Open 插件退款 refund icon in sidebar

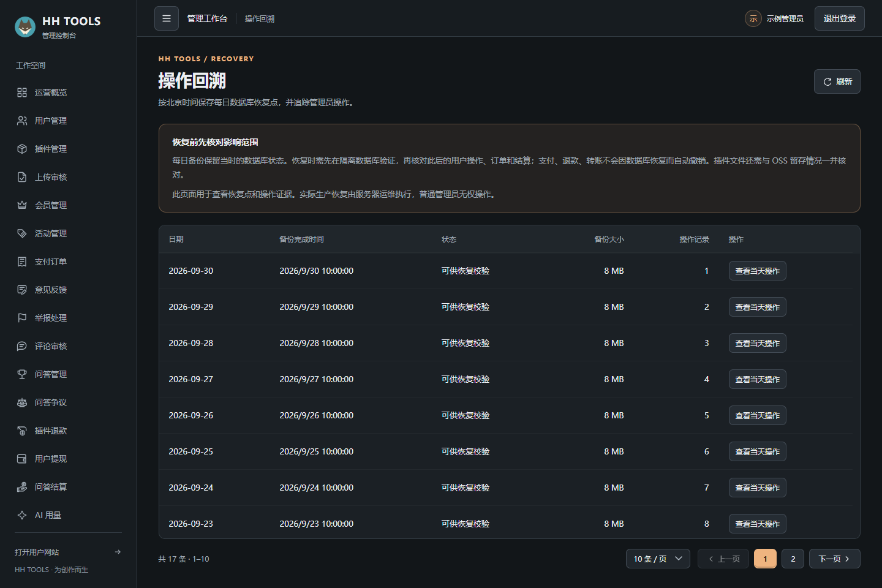(x=22, y=431)
